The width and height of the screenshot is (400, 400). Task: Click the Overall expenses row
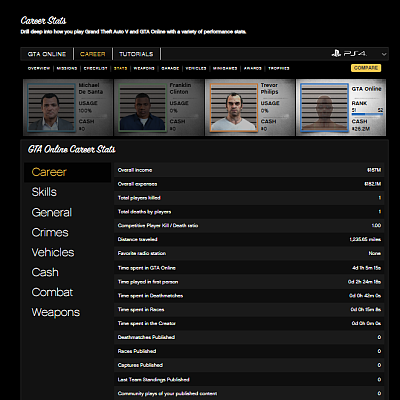249,184
